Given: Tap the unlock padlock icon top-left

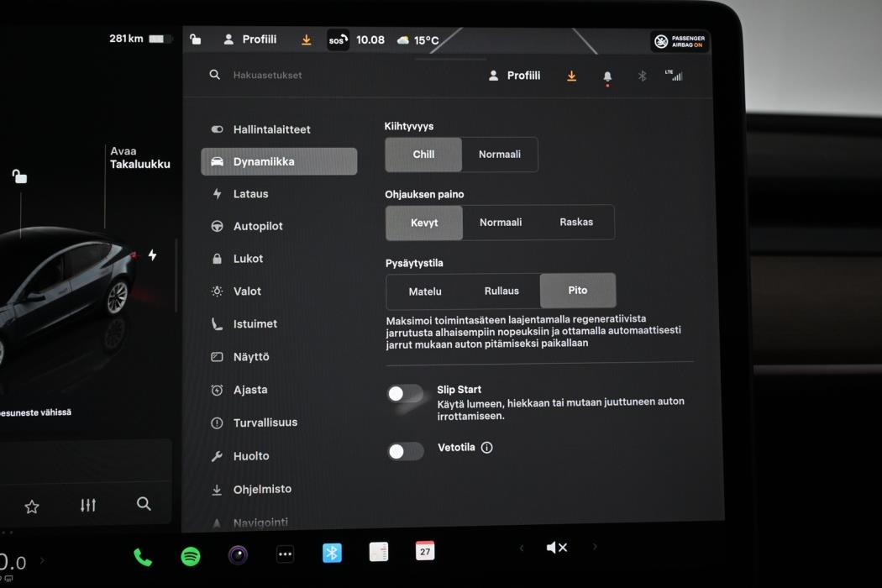Looking at the screenshot, I should [195, 39].
